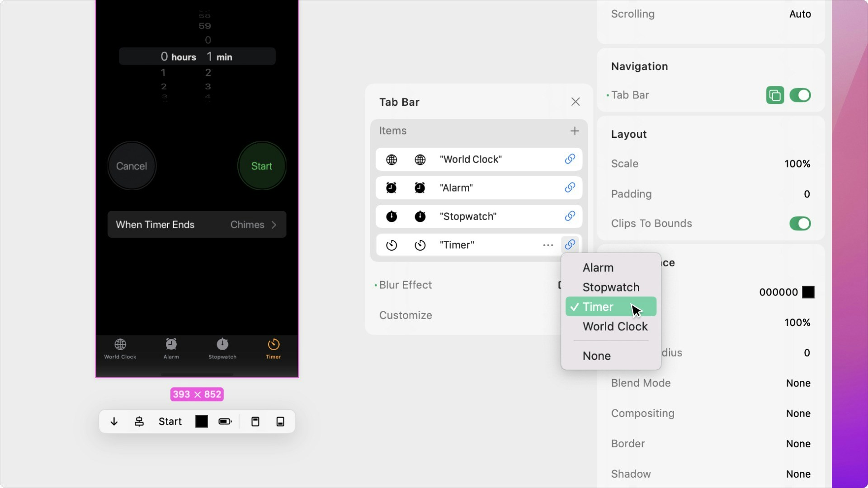The height and width of the screenshot is (488, 868).
Task: Open the Shadow None dropdown
Action: pos(798,474)
